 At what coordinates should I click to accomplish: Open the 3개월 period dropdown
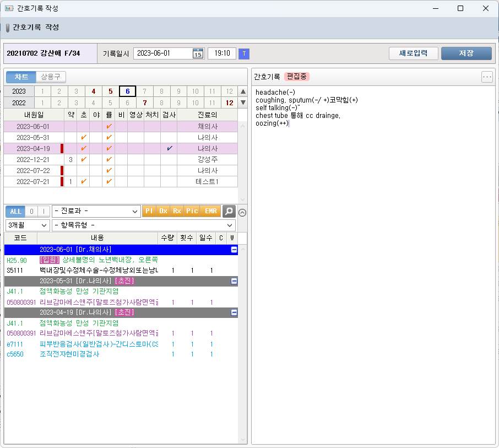coord(28,225)
